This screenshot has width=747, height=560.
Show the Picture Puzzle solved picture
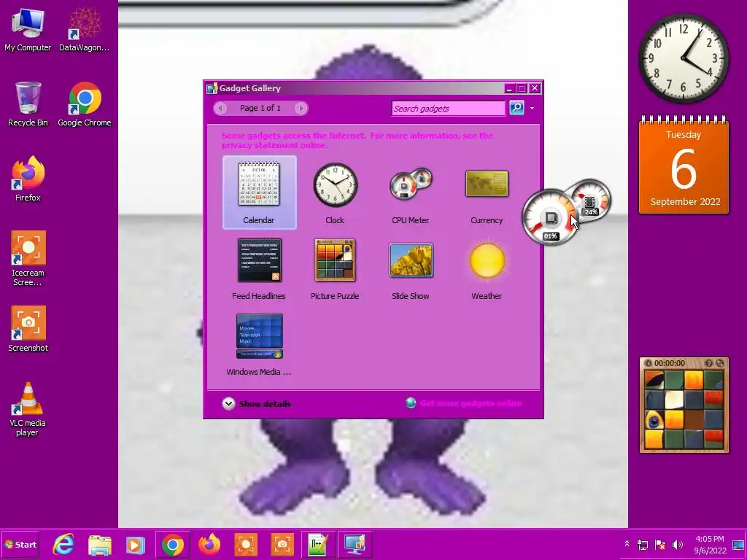pyautogui.click(x=708, y=363)
